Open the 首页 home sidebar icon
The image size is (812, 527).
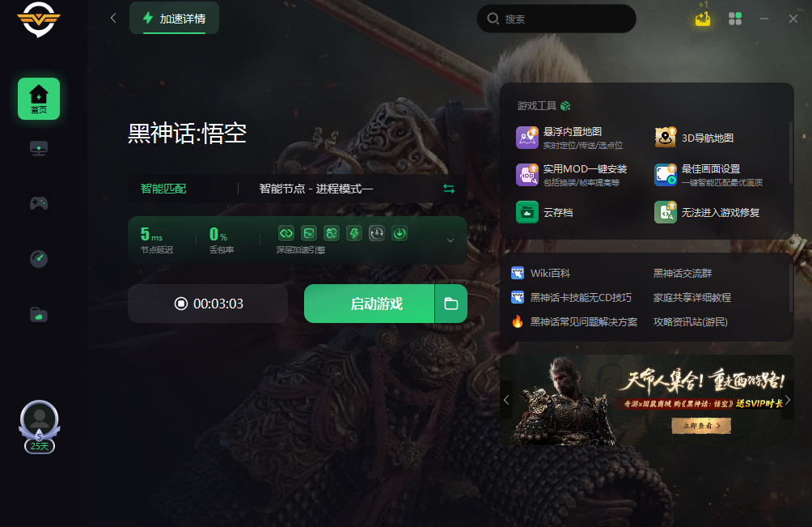point(39,99)
